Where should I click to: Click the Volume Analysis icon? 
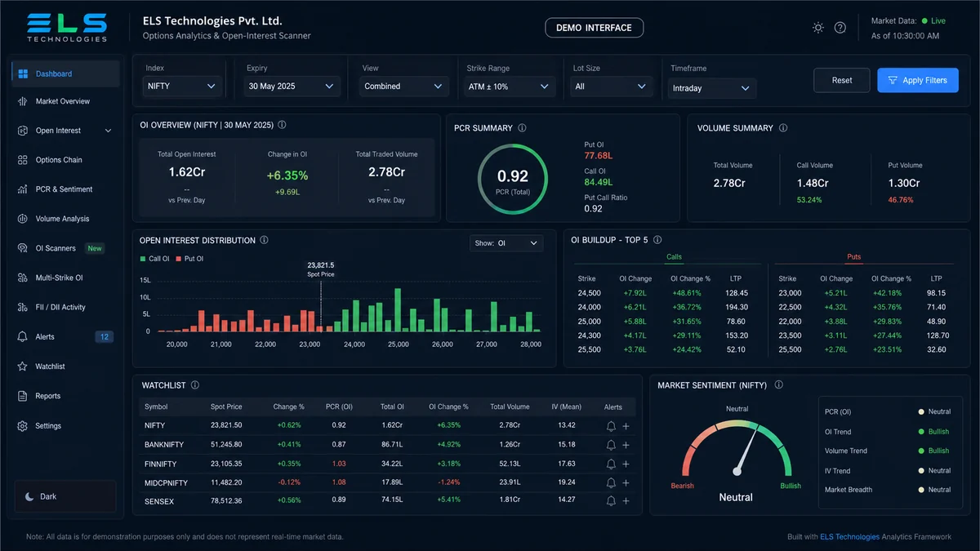click(22, 219)
